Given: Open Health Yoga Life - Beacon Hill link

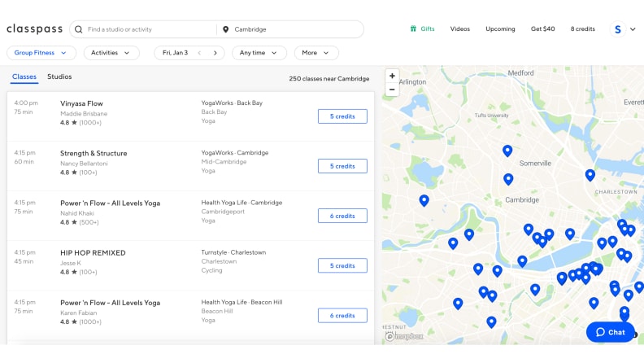Looking at the screenshot, I should 241,302.
